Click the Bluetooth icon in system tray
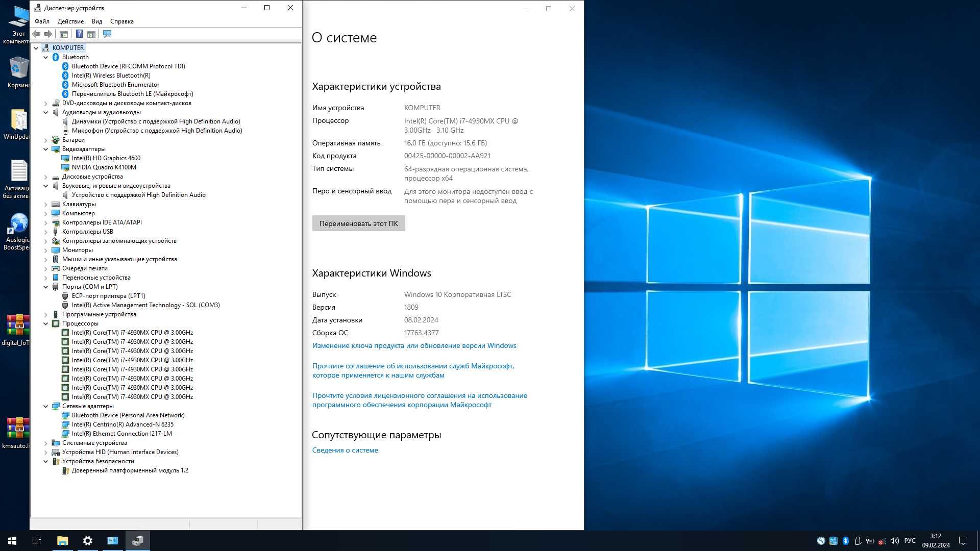980x551 pixels. (x=846, y=541)
